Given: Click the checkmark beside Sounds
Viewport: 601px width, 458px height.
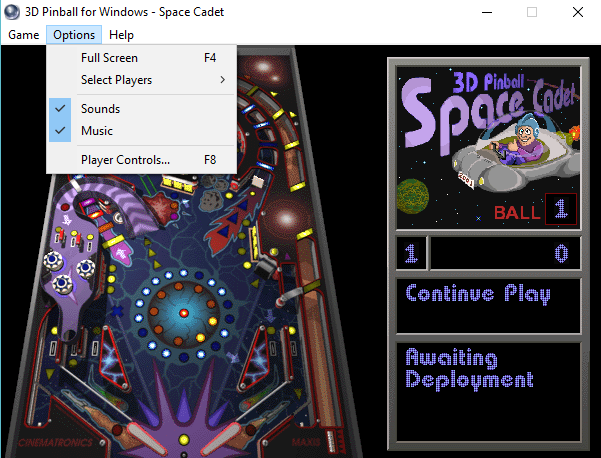Looking at the screenshot, I should click(60, 109).
